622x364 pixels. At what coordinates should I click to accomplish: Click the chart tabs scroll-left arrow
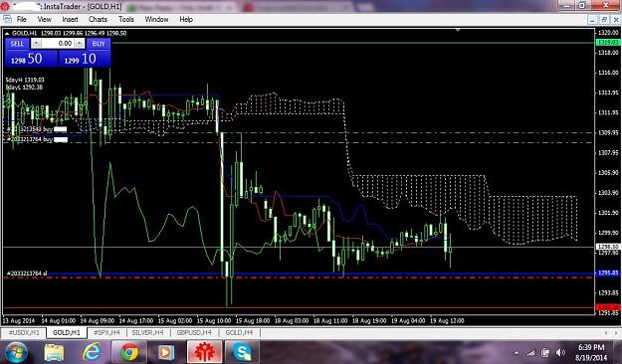(606, 333)
